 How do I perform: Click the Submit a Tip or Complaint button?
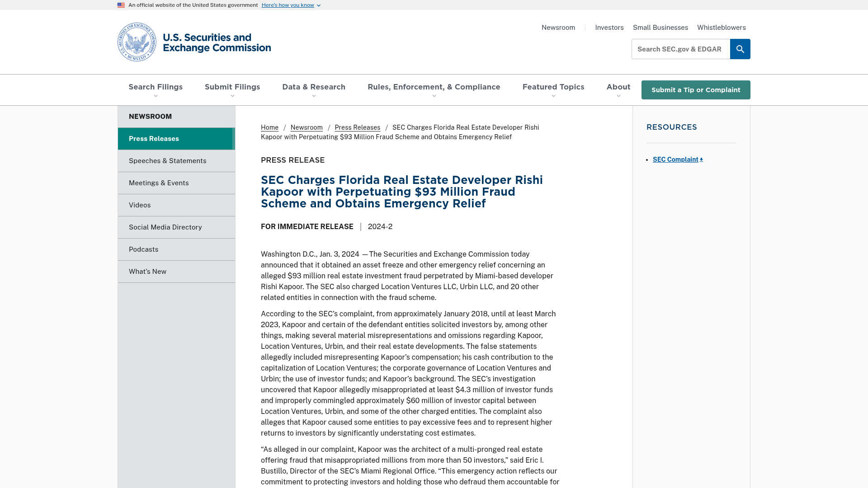(696, 90)
